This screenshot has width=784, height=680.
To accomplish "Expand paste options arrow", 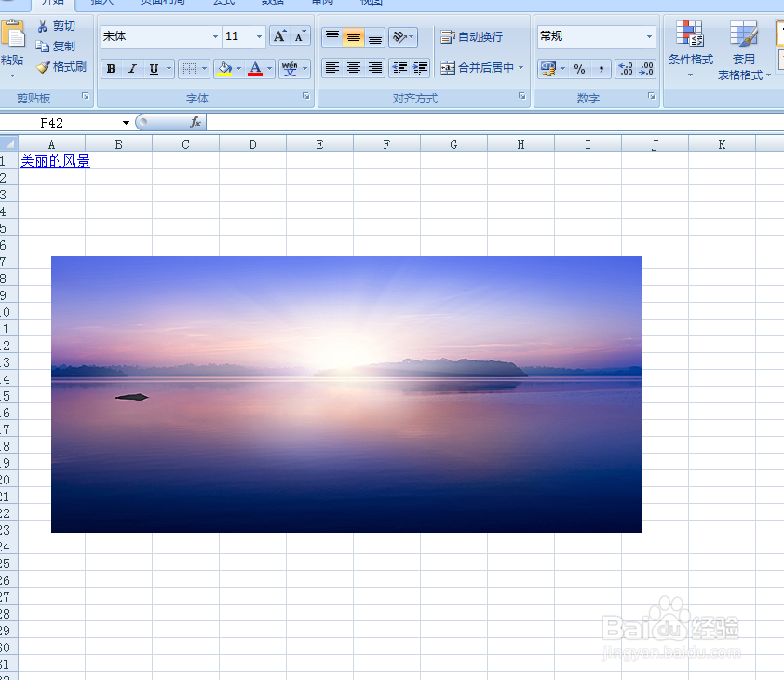I will pyautogui.click(x=12, y=76).
